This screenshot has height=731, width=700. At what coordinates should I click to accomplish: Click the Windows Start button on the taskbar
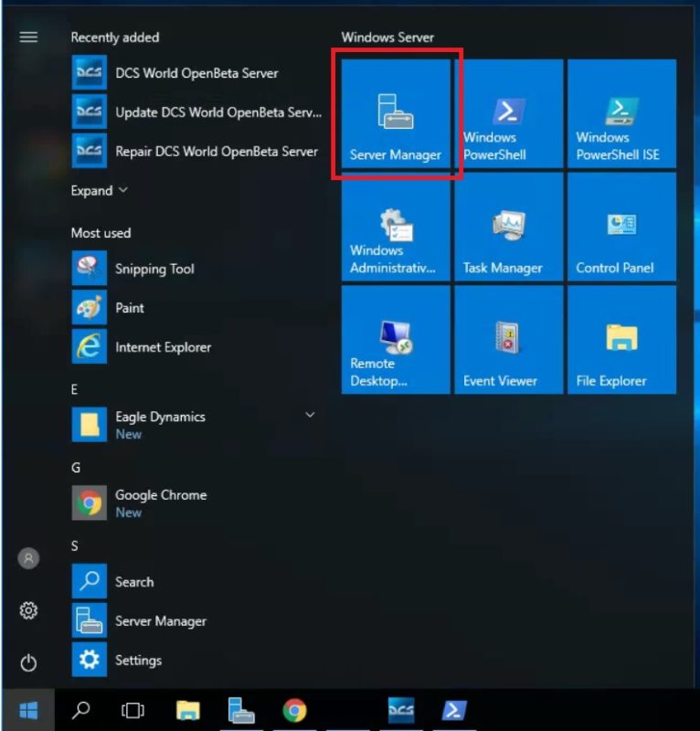(28, 710)
